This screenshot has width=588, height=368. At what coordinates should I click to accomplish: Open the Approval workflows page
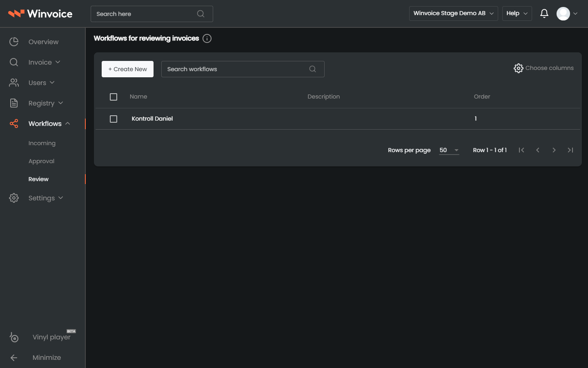(41, 161)
